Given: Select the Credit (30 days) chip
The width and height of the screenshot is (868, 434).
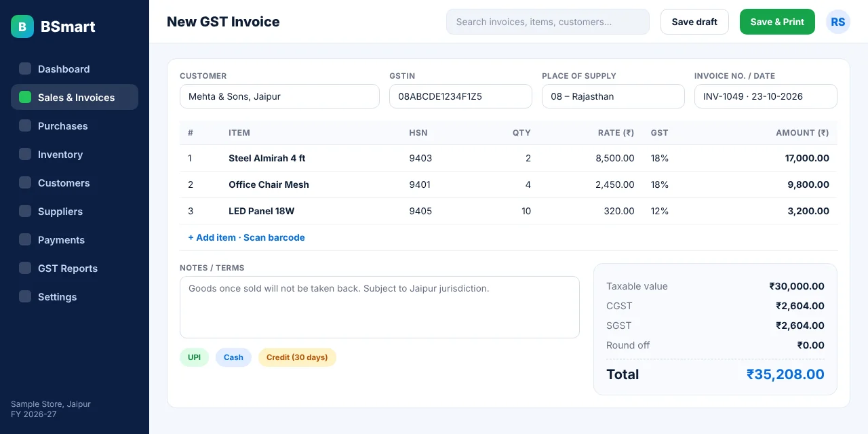Looking at the screenshot, I should [x=297, y=357].
